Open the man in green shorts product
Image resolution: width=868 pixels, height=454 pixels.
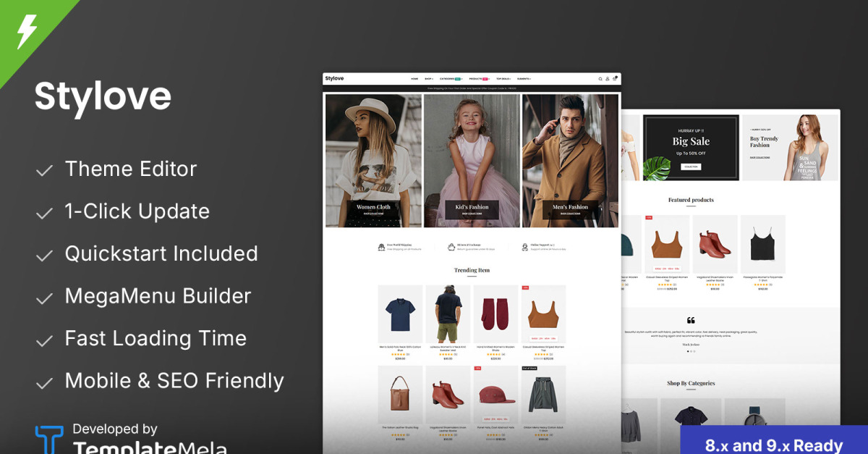[448, 314]
